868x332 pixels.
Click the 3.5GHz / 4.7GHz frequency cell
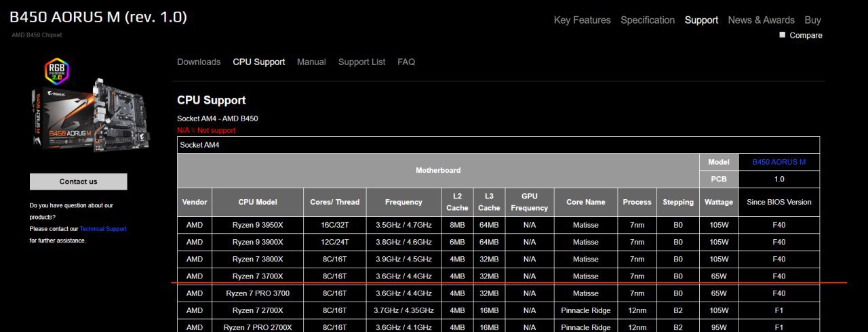coord(403,225)
